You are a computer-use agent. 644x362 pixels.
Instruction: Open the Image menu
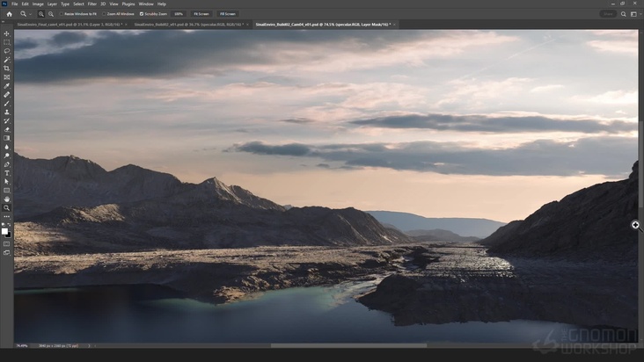point(38,4)
